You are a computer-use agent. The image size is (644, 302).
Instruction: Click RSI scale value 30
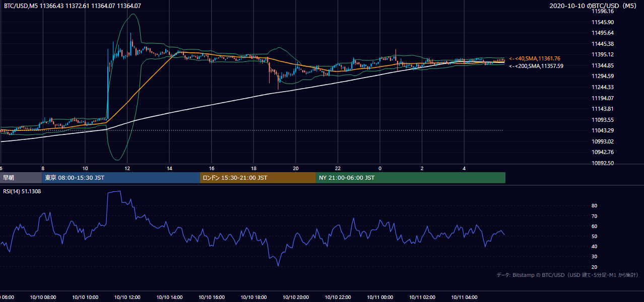pos(594,257)
